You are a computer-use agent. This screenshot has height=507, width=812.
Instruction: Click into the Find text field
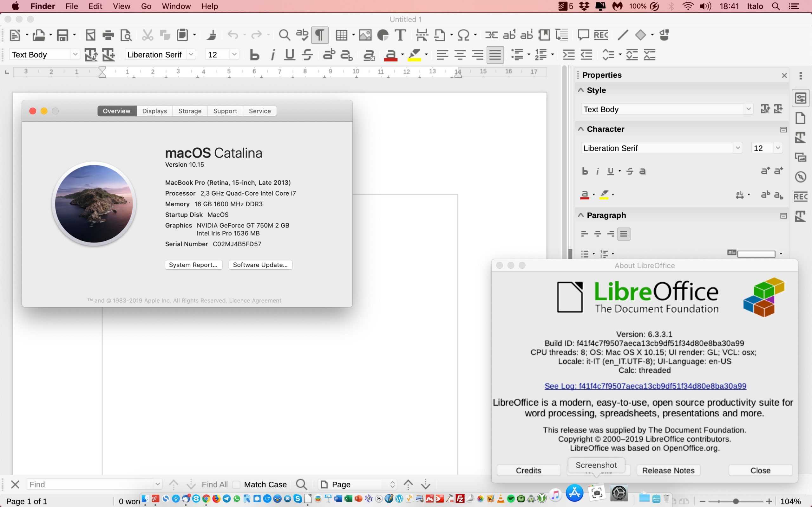point(91,484)
